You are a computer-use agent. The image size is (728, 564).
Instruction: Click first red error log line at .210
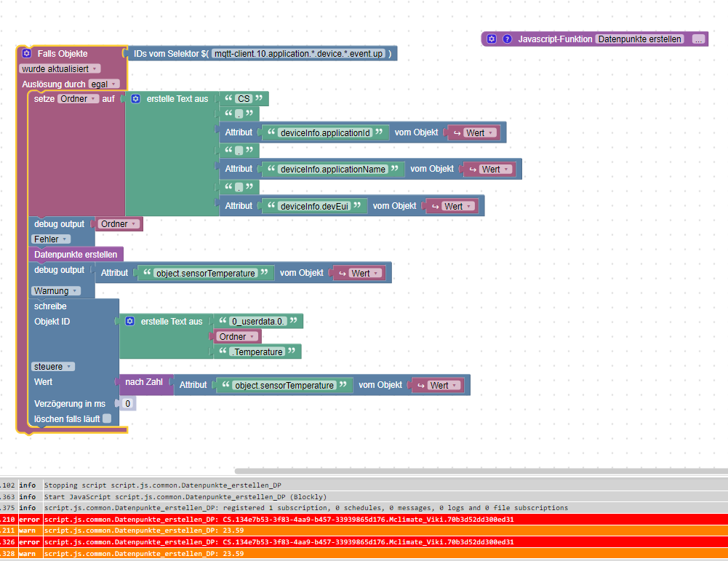coord(364,520)
